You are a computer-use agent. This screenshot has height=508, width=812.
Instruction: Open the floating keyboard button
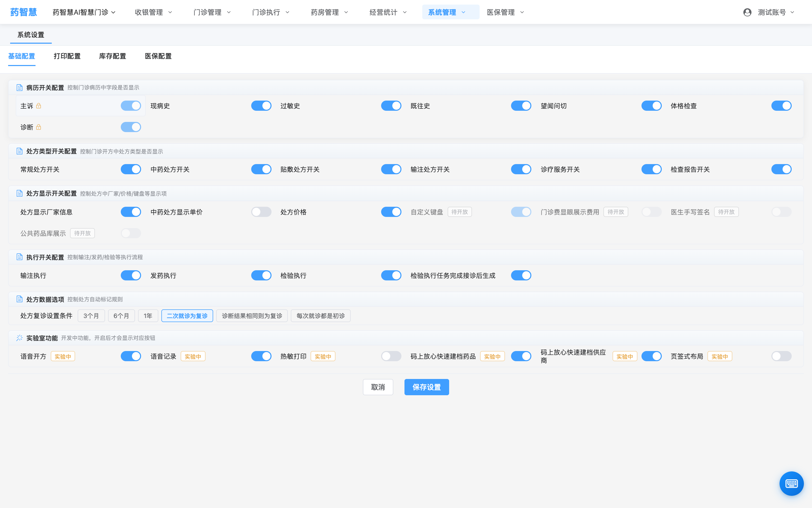[x=791, y=483]
